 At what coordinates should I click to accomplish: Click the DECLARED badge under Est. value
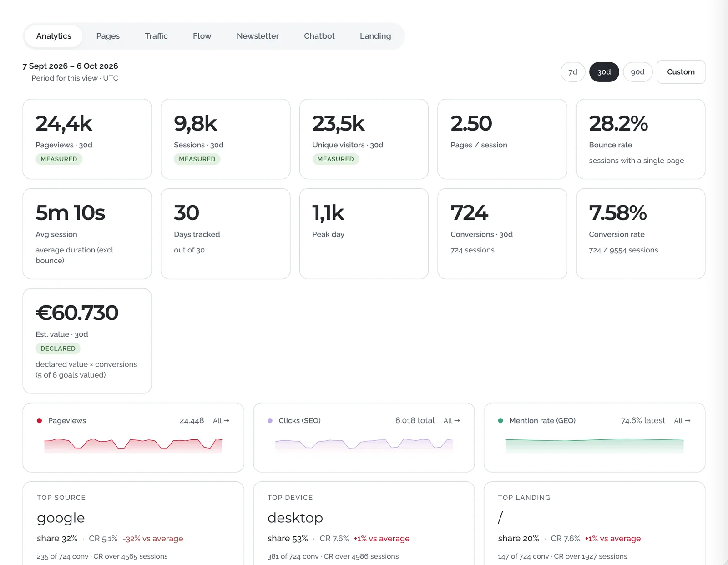coord(58,348)
